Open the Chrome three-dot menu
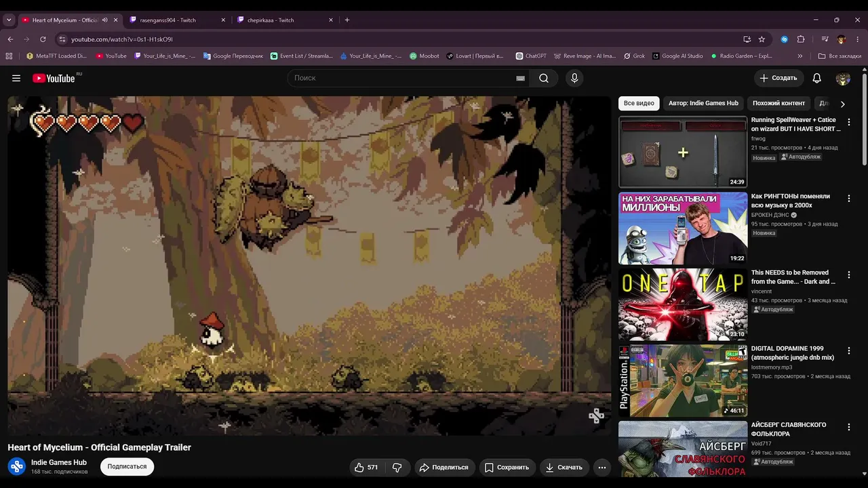This screenshot has width=868, height=488. click(x=858, y=39)
